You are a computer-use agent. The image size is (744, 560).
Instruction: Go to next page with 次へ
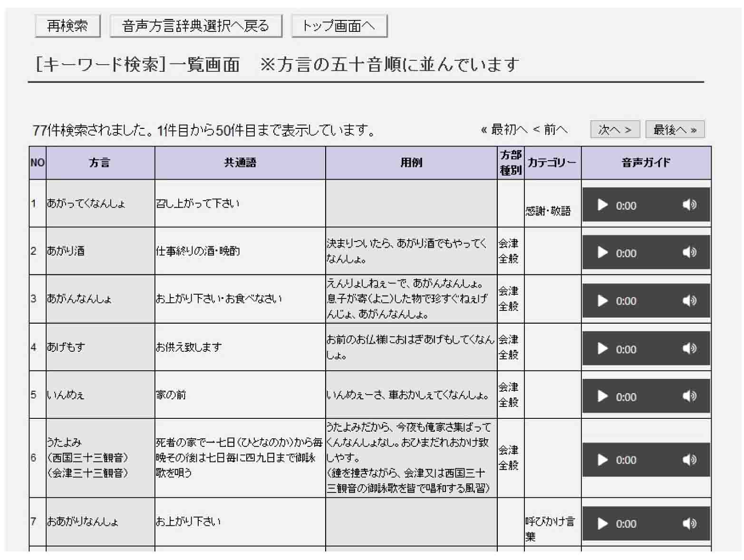pos(615,129)
